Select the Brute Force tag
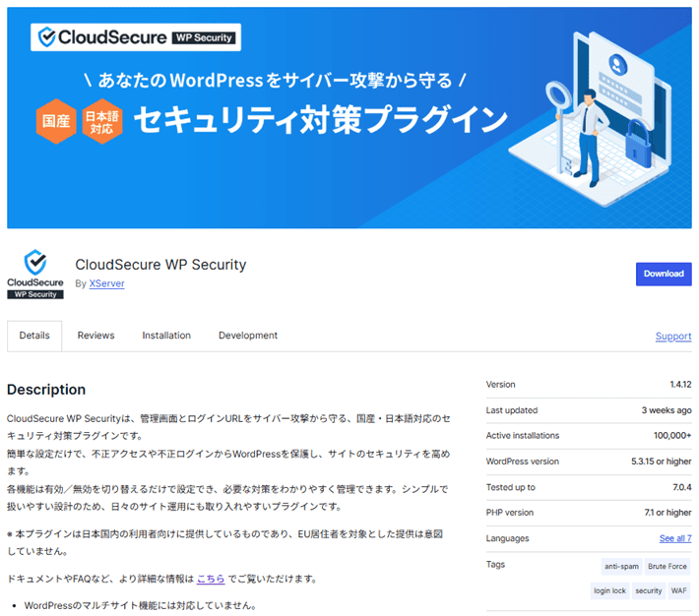The height and width of the screenshot is (616, 699). click(x=667, y=567)
